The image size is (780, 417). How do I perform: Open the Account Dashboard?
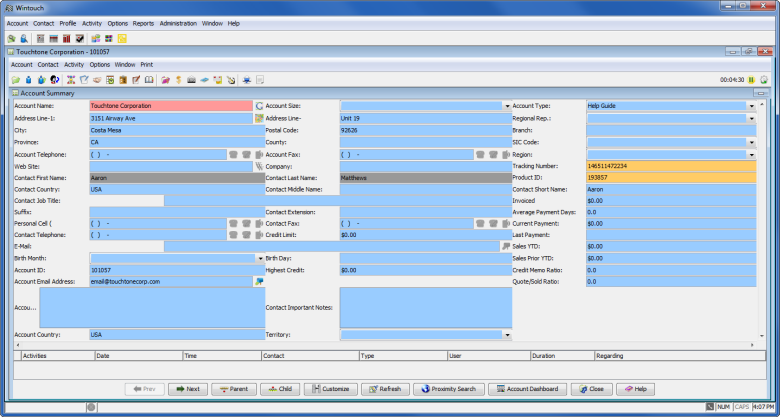[527, 389]
